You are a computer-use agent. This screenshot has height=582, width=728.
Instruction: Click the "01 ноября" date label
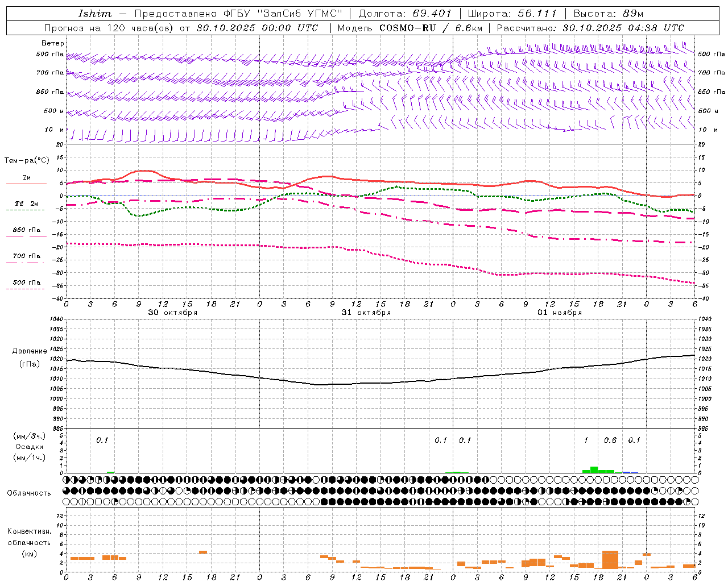[x=560, y=313]
